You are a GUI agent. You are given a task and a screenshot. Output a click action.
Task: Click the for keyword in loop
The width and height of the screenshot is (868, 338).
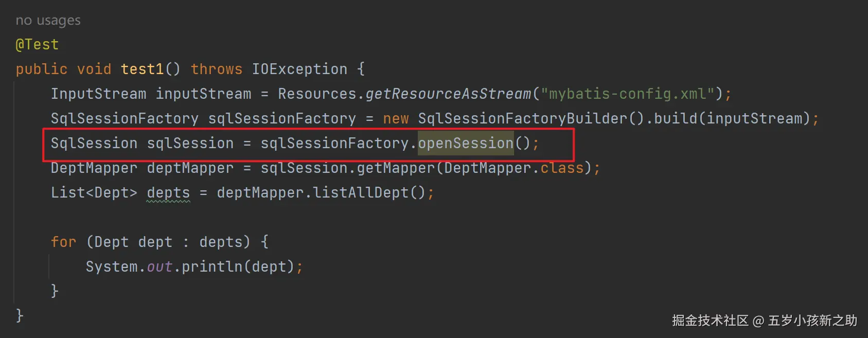tap(63, 242)
